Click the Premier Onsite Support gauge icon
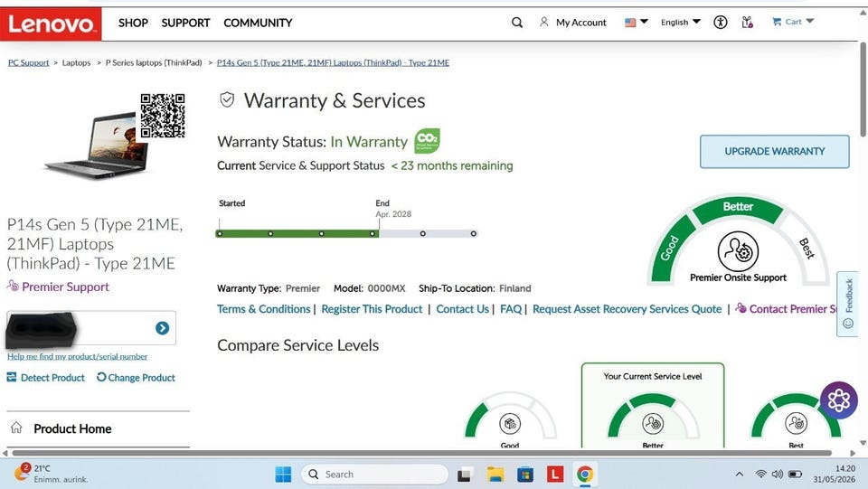This screenshot has width=868, height=489. click(738, 251)
